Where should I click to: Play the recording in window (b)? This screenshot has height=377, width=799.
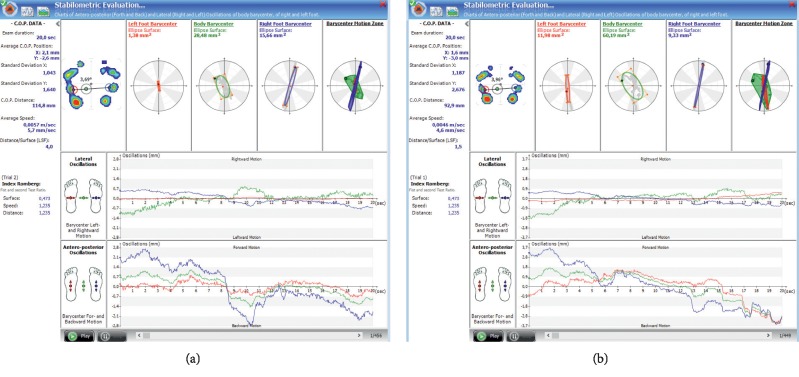488,336
